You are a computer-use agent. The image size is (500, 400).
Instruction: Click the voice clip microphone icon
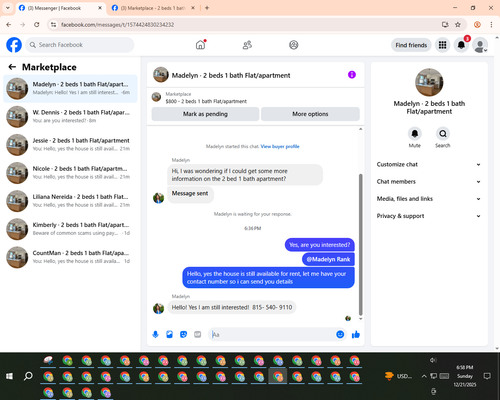click(x=155, y=334)
